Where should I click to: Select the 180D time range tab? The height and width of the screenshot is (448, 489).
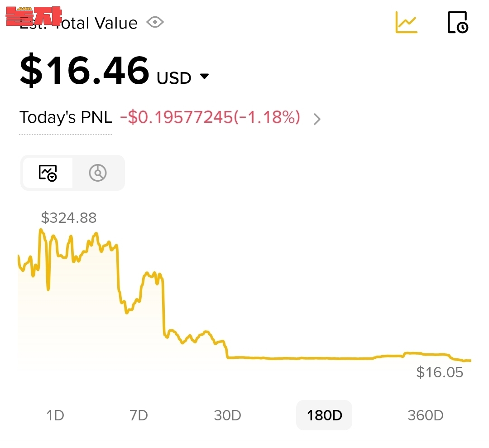click(324, 415)
